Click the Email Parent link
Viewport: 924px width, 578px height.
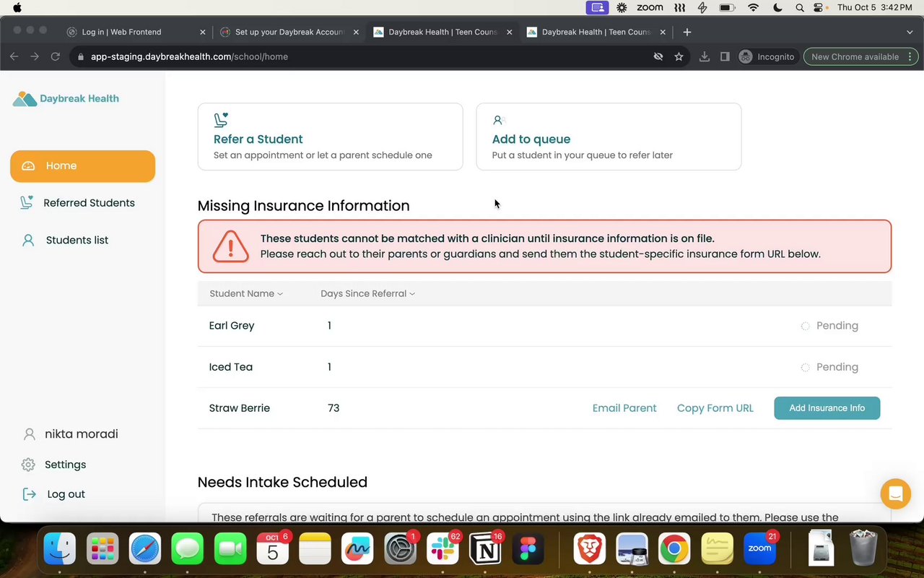tap(624, 408)
